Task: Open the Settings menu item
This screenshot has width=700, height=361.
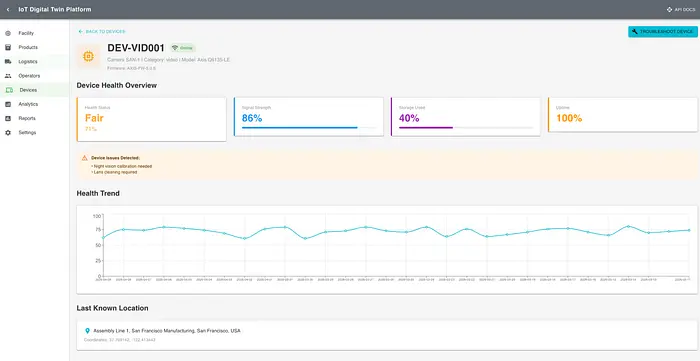Action: coord(34,133)
